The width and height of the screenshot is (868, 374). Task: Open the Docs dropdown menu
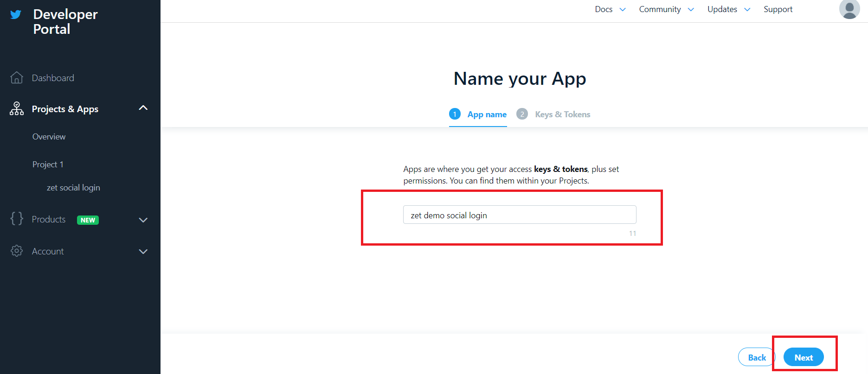(x=610, y=9)
